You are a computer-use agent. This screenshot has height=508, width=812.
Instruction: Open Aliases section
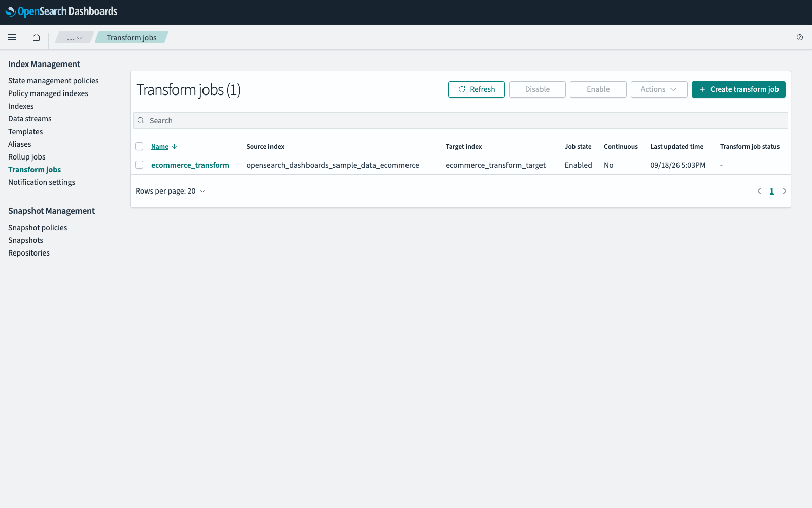click(20, 144)
